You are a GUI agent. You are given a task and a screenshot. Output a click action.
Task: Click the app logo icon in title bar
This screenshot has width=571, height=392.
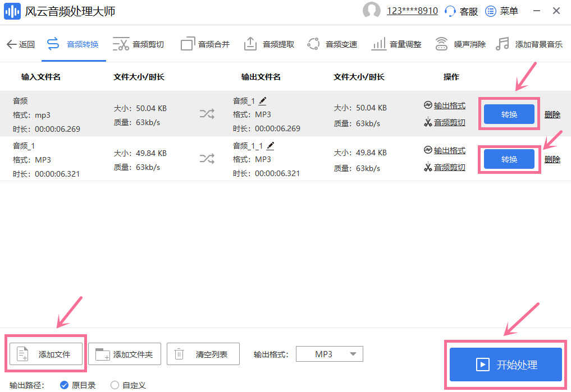coord(12,11)
